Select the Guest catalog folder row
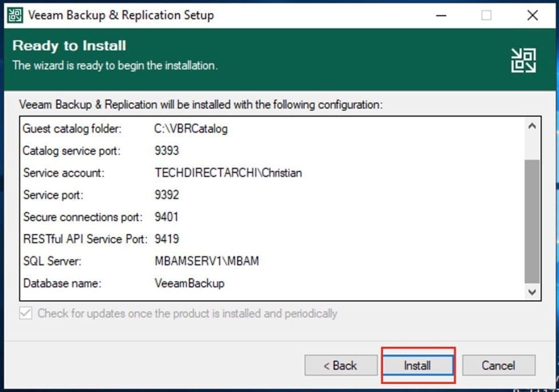 [72, 129]
